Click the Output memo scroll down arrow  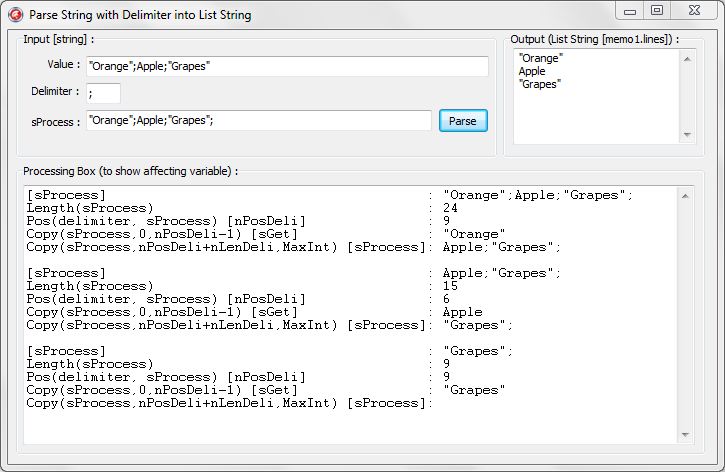687,135
